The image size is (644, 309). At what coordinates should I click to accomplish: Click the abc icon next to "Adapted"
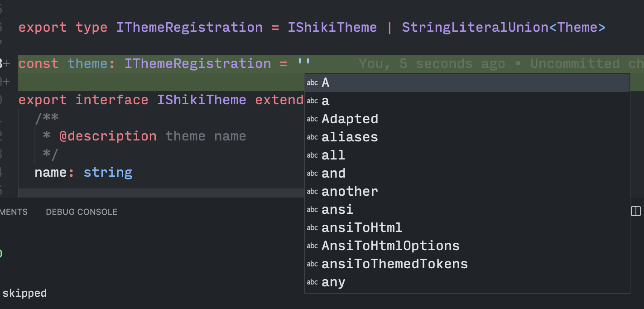(312, 119)
